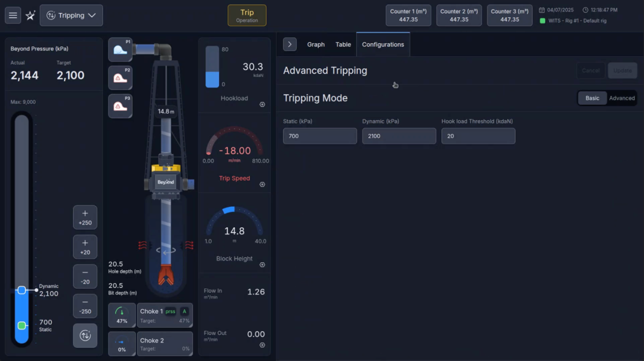644x361 pixels.
Task: Decrease pressure by -20
Action: 85,276
